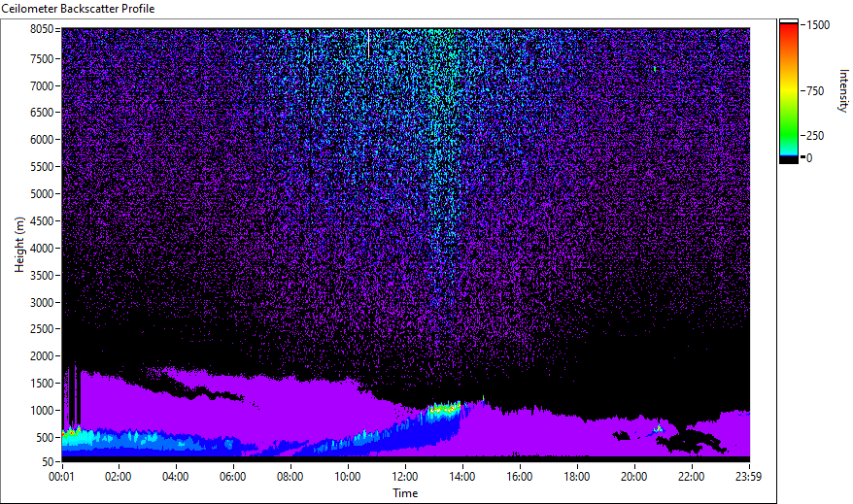Click the 8050 height axis value
This screenshot has width=853, height=504.
coord(42,29)
